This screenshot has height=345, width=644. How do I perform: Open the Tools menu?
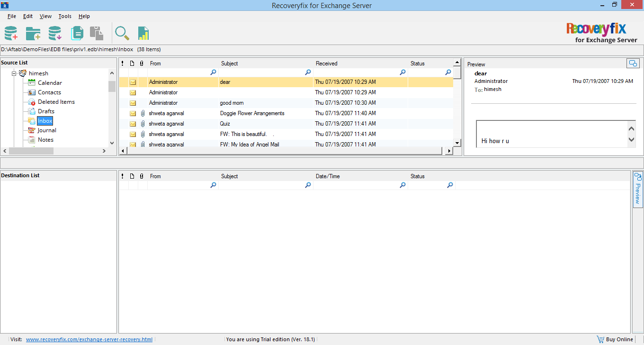[65, 16]
